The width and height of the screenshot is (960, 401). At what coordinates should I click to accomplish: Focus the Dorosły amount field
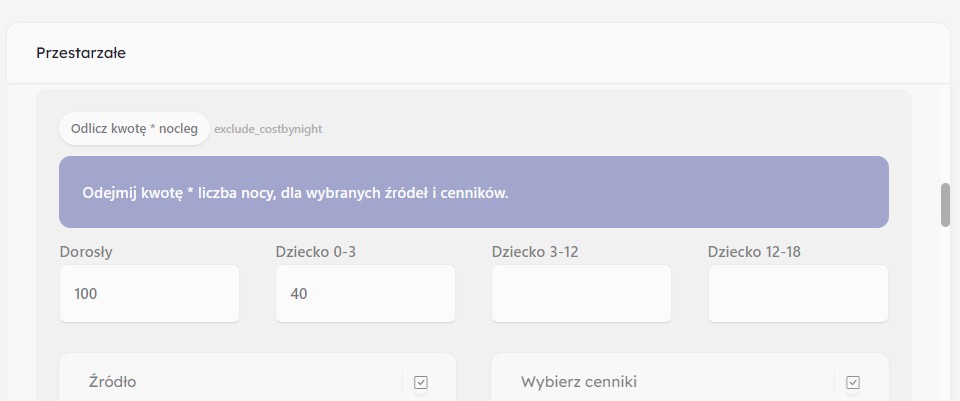click(x=149, y=294)
